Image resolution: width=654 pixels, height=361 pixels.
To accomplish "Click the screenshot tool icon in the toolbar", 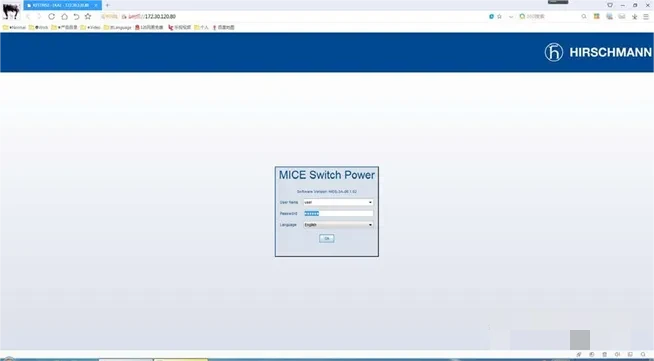I will (609, 16).
